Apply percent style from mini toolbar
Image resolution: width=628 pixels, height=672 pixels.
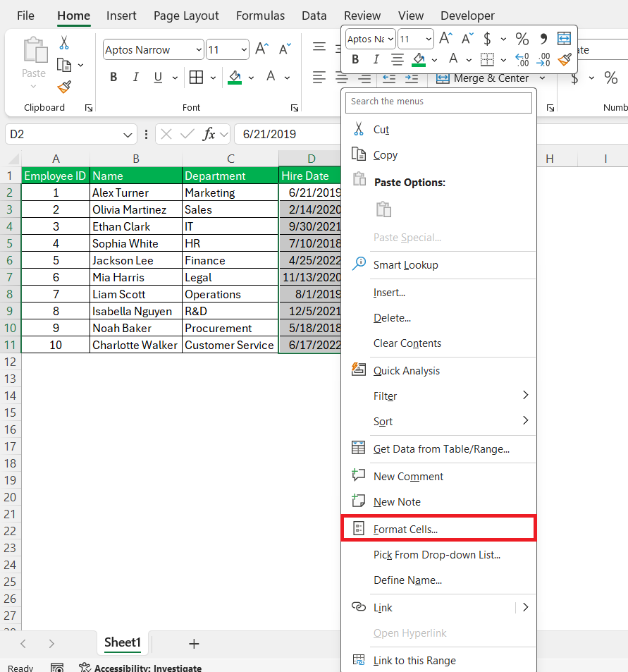(x=522, y=39)
